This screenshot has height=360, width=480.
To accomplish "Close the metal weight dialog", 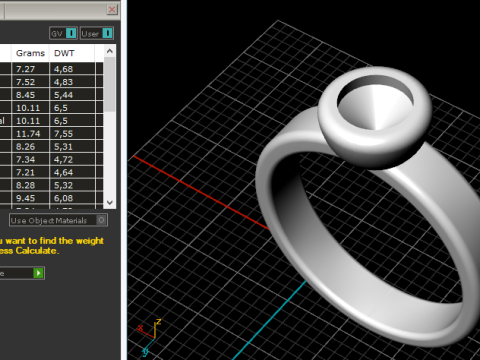I will [x=112, y=9].
